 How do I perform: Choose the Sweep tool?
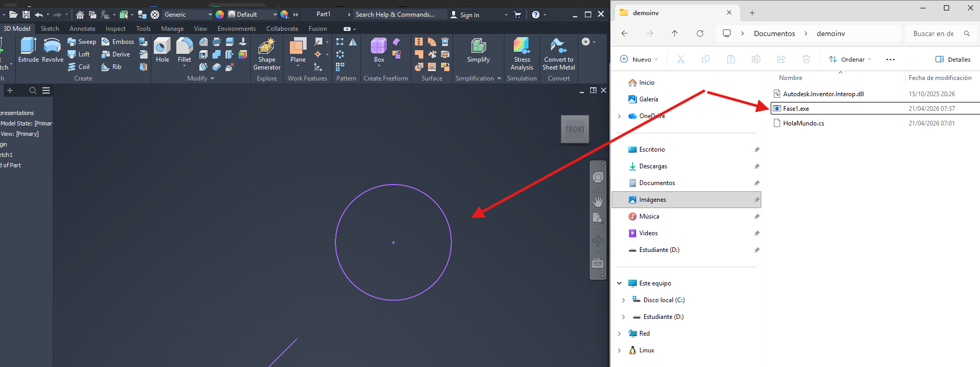coord(82,42)
